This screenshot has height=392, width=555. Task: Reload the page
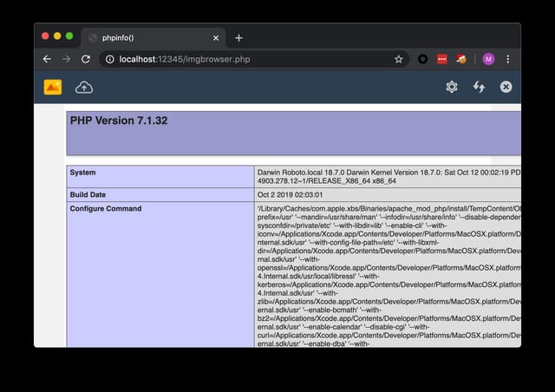coord(86,59)
